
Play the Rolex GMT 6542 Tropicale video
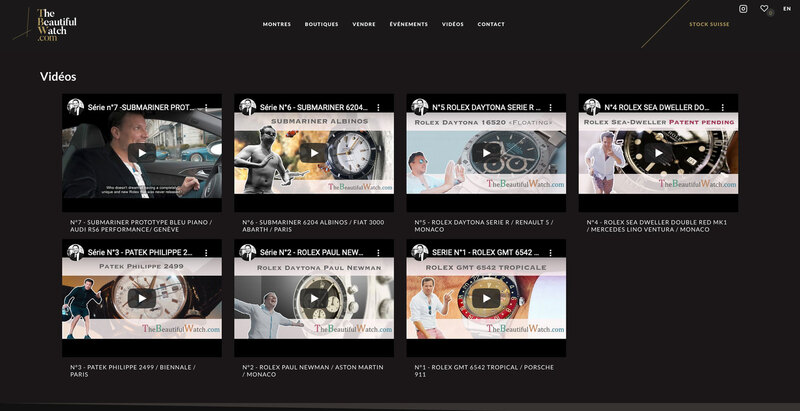(486, 298)
